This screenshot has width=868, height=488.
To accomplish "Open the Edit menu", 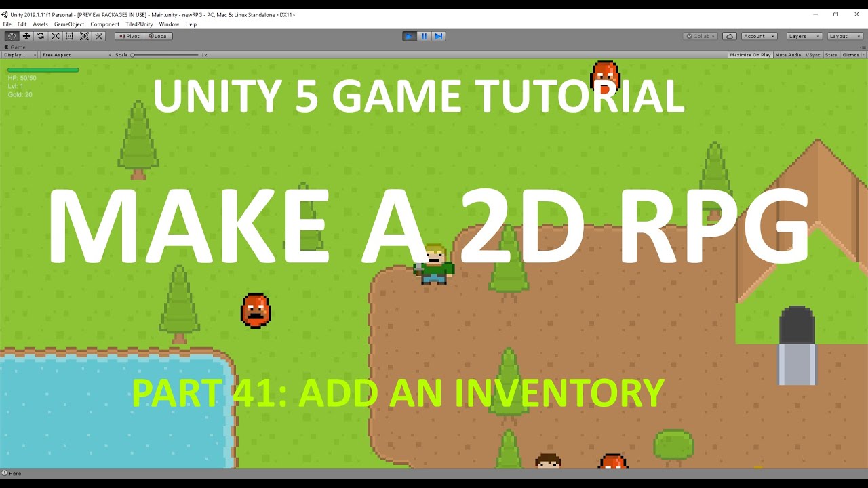I will pyautogui.click(x=22, y=24).
